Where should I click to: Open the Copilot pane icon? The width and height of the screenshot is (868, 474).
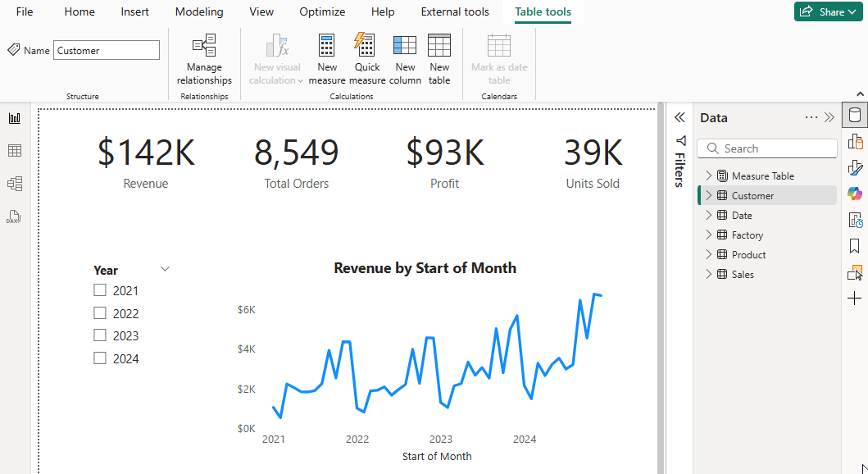tap(855, 194)
